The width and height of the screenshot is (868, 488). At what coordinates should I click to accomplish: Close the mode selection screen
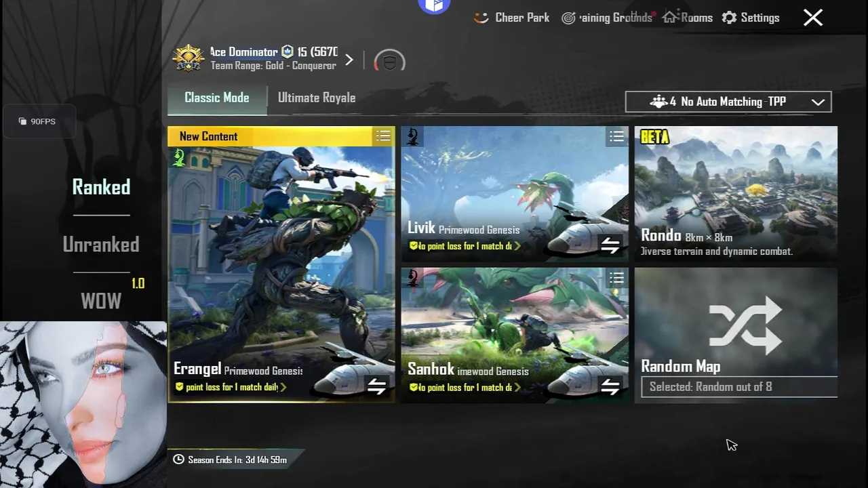pyautogui.click(x=813, y=18)
